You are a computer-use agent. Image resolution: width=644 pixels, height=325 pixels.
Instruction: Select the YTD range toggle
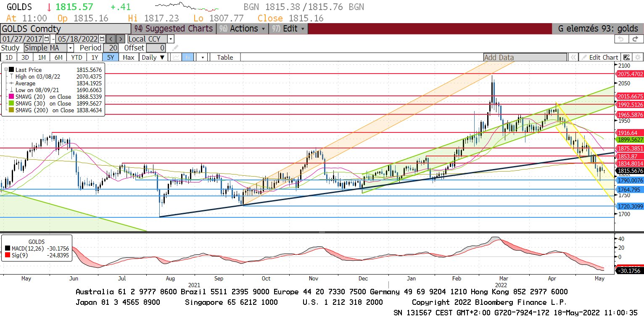tap(77, 57)
